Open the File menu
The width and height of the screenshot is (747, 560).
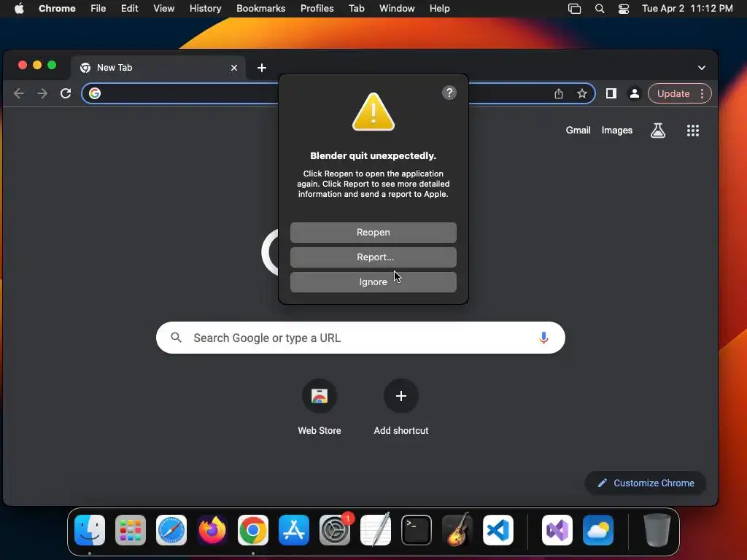tap(98, 8)
